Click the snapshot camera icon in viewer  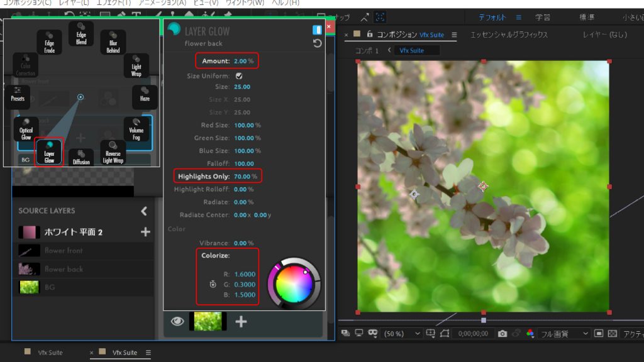[x=502, y=334]
